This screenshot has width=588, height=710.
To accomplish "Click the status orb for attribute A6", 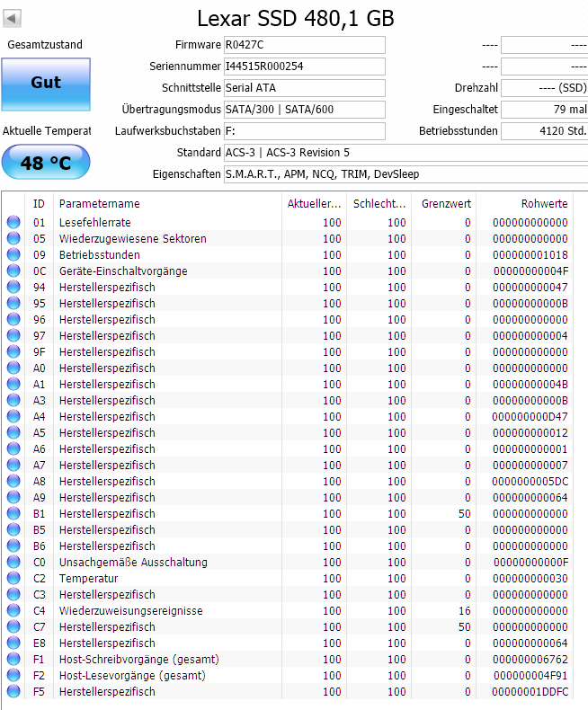I will pos(13,448).
